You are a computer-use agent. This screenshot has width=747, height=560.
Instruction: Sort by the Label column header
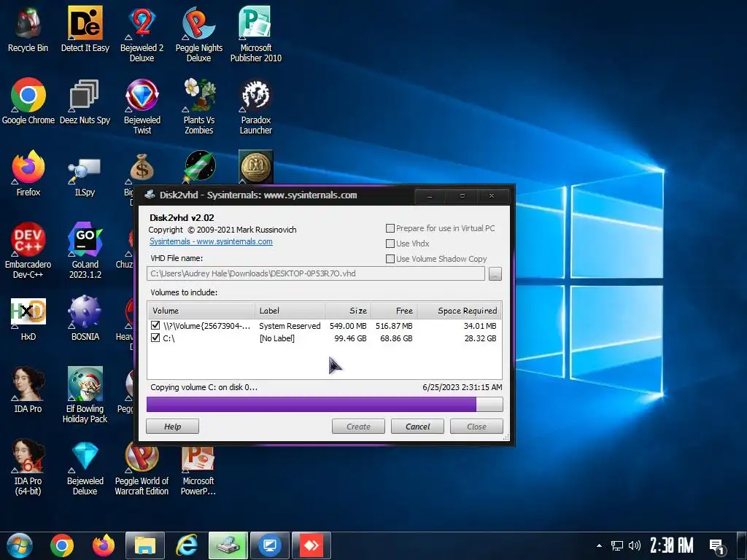pos(290,311)
